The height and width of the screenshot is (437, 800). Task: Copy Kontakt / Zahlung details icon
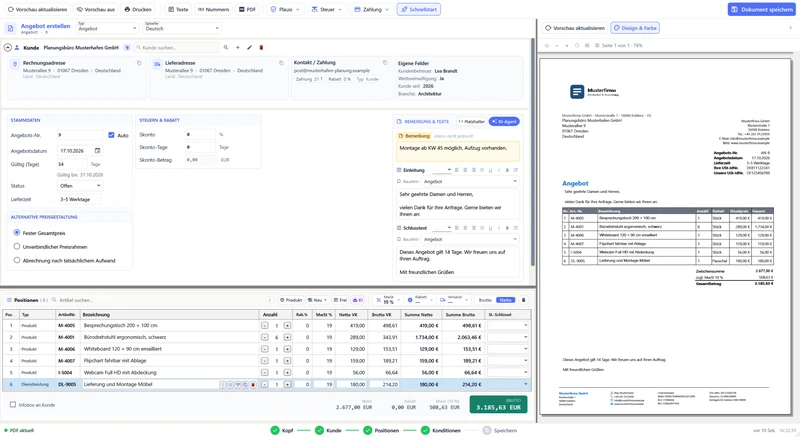pyautogui.click(x=385, y=62)
